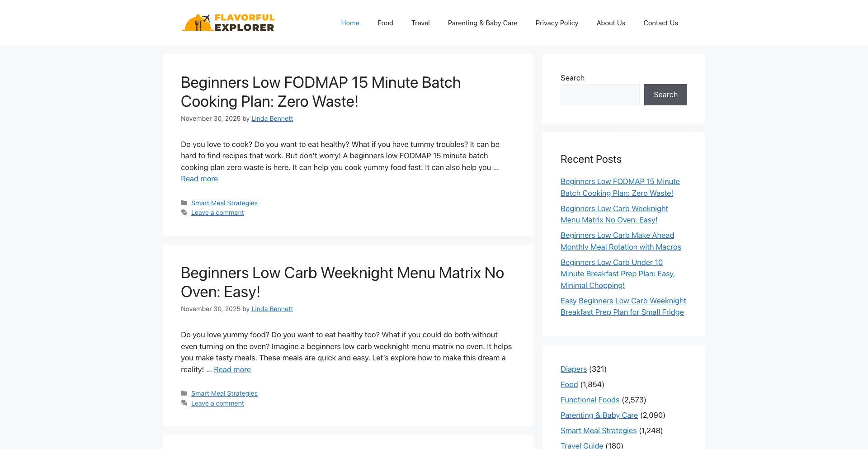The width and height of the screenshot is (868, 449).
Task: Go to Parenting & Baby Care
Action: coord(482,23)
